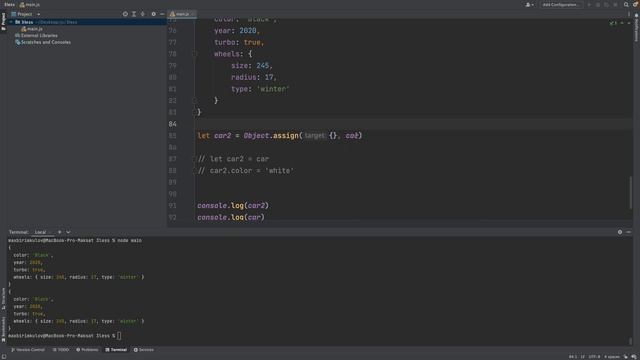The height and width of the screenshot is (360, 640).
Task: Go to next highlighted problem arrow
Action: pyautogui.click(x=629, y=23)
